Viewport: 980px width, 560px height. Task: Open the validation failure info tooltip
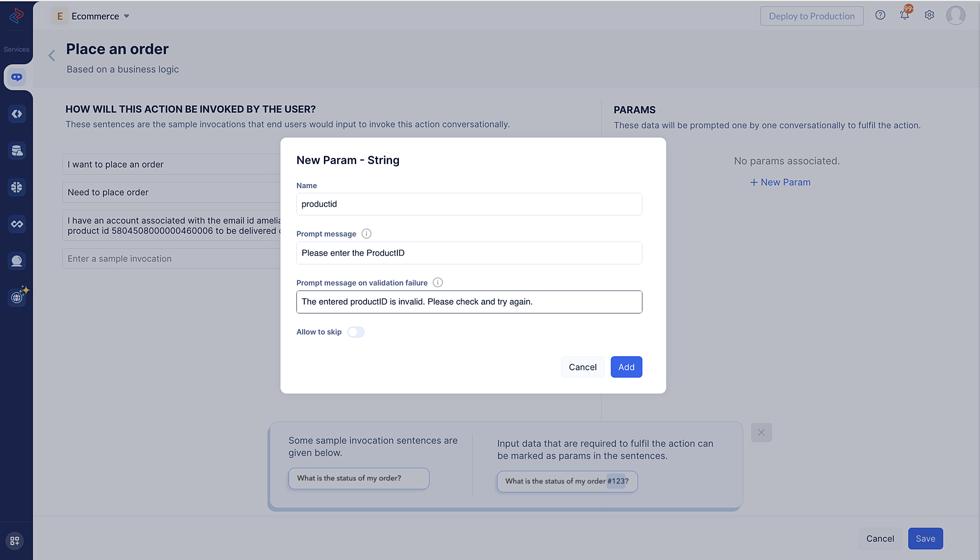pos(438,283)
